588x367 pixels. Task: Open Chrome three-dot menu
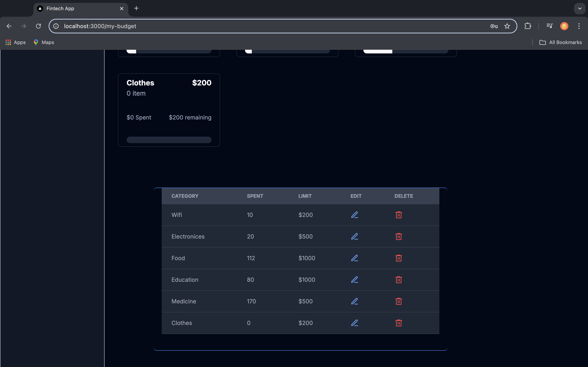pyautogui.click(x=579, y=26)
